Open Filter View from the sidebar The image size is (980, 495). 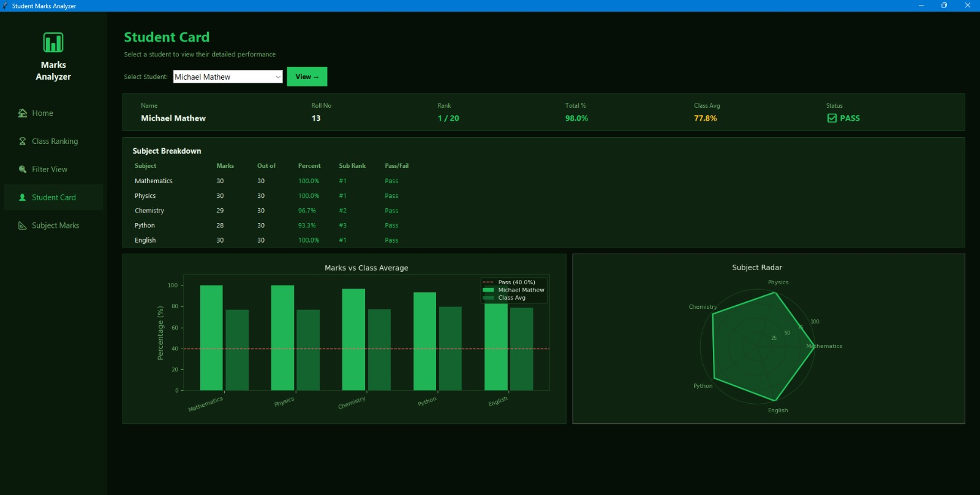tap(53, 170)
